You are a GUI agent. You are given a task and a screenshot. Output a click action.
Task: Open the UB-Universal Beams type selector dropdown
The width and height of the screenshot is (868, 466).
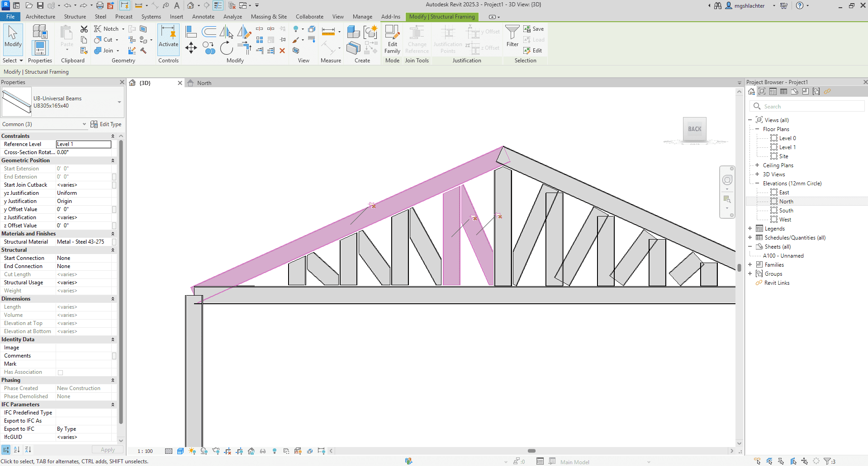tap(119, 102)
